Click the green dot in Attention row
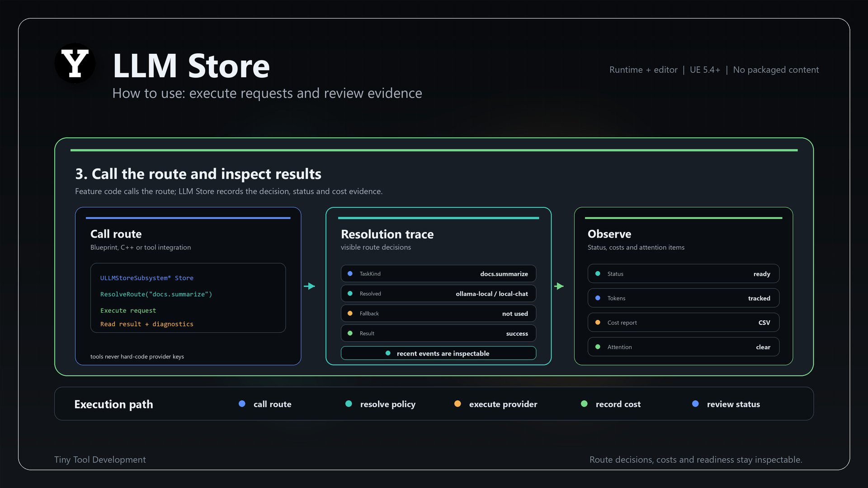 click(x=598, y=347)
